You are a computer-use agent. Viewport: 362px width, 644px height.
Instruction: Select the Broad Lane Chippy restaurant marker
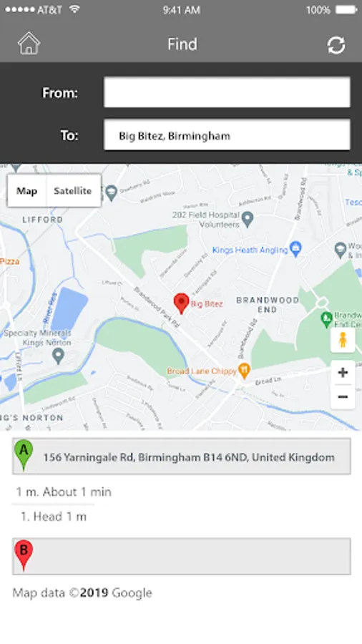244,371
